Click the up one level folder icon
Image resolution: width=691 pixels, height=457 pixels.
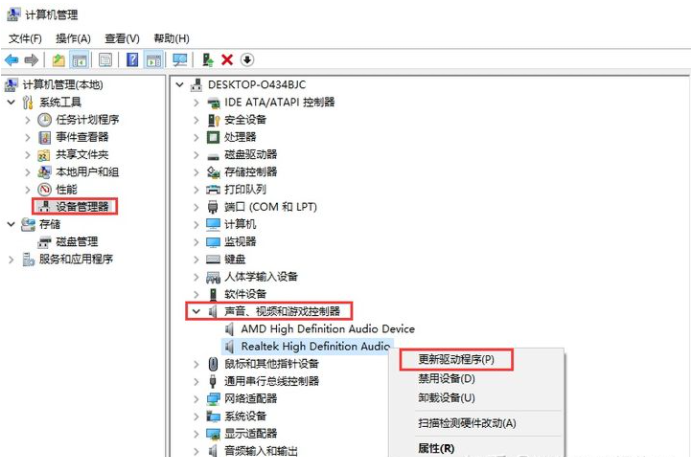click(59, 59)
